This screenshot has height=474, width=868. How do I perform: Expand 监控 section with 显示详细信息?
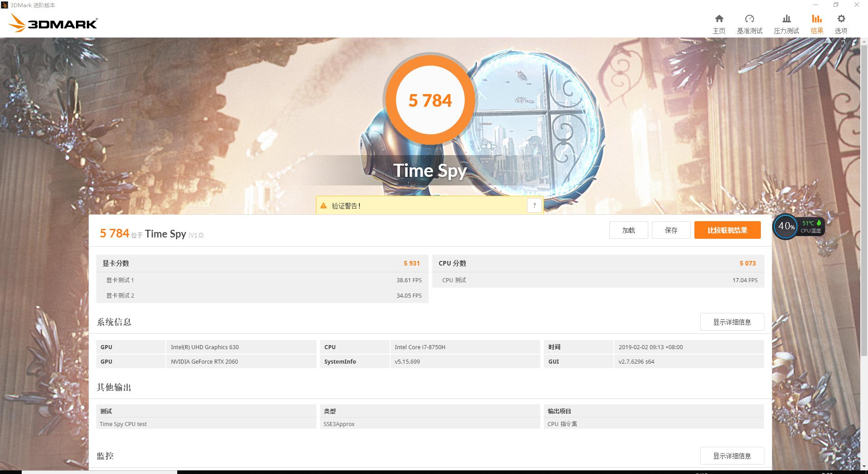point(732,456)
